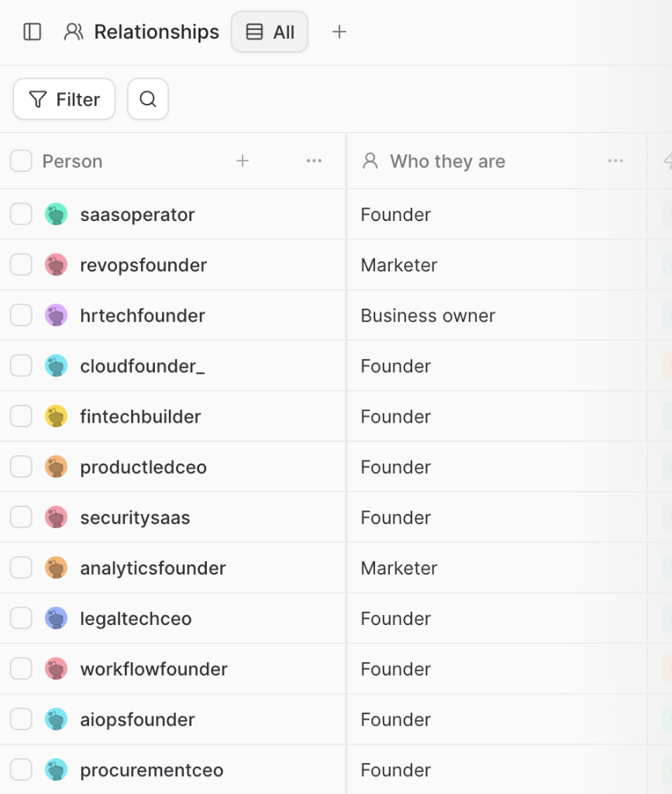Click analyticsfounder's orange avatar
This screenshot has height=794, width=672.
[56, 568]
